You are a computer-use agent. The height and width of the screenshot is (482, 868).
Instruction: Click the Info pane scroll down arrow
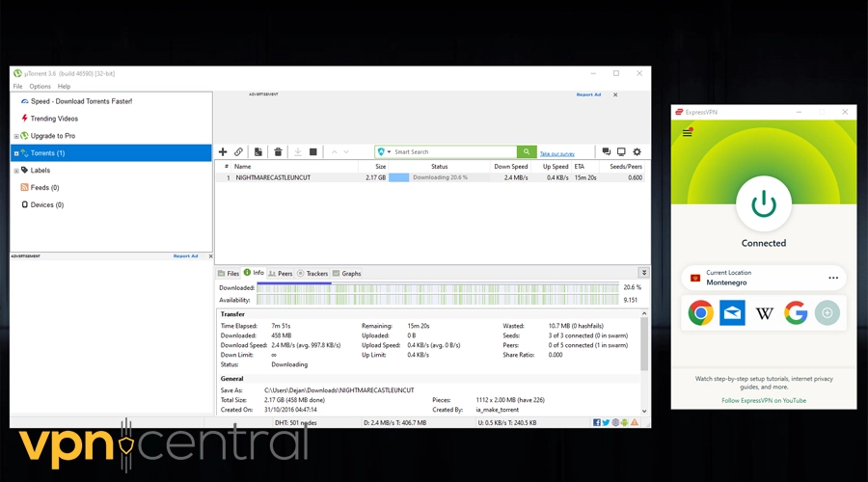pyautogui.click(x=644, y=411)
